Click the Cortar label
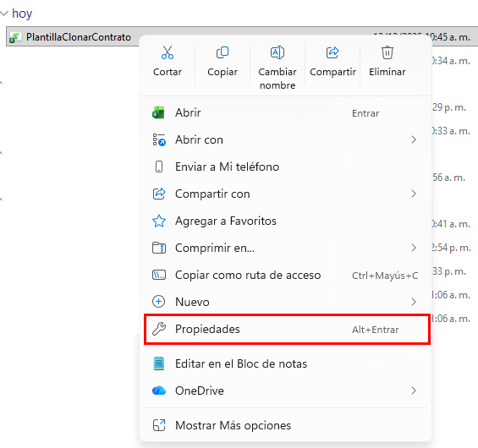The width and height of the screenshot is (478, 448). (x=168, y=72)
